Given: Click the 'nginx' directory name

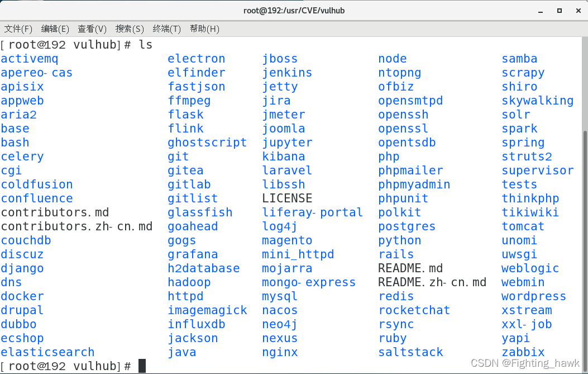Looking at the screenshot, I should pos(280,352).
